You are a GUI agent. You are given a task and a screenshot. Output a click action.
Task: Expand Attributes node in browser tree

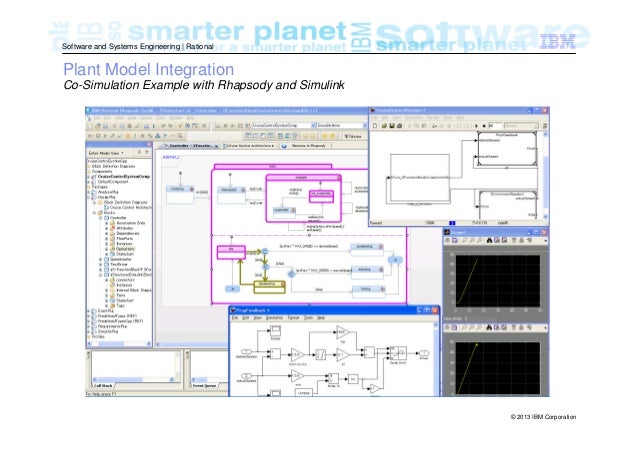point(107,228)
